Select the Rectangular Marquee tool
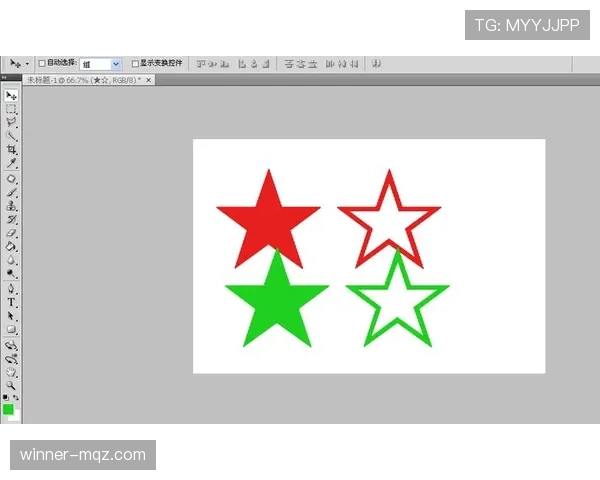This screenshot has width=600, height=480. (x=11, y=109)
